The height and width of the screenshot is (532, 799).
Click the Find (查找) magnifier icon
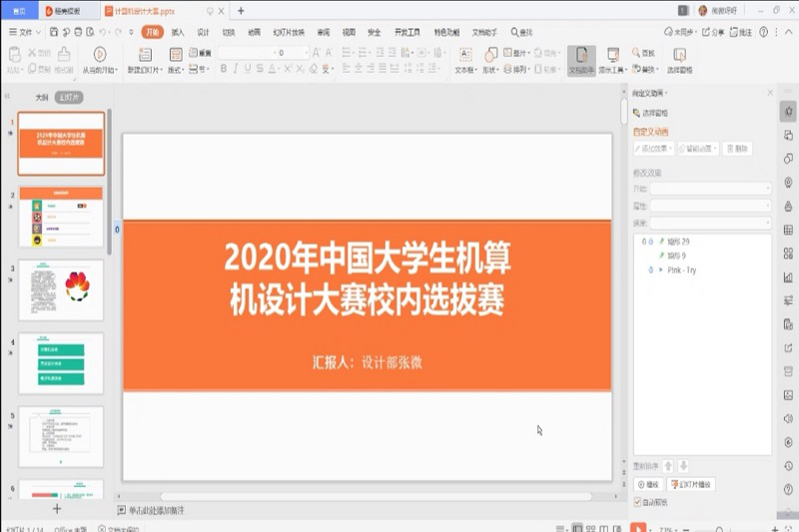coord(636,53)
